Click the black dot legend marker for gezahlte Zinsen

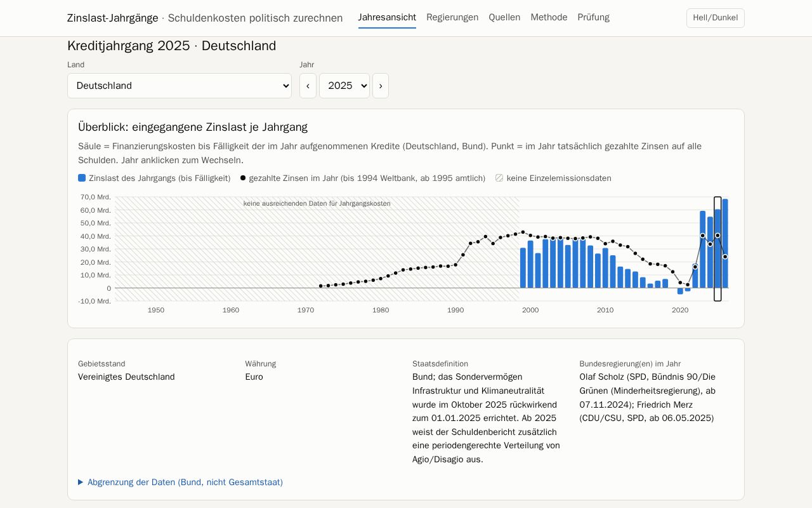(x=243, y=178)
